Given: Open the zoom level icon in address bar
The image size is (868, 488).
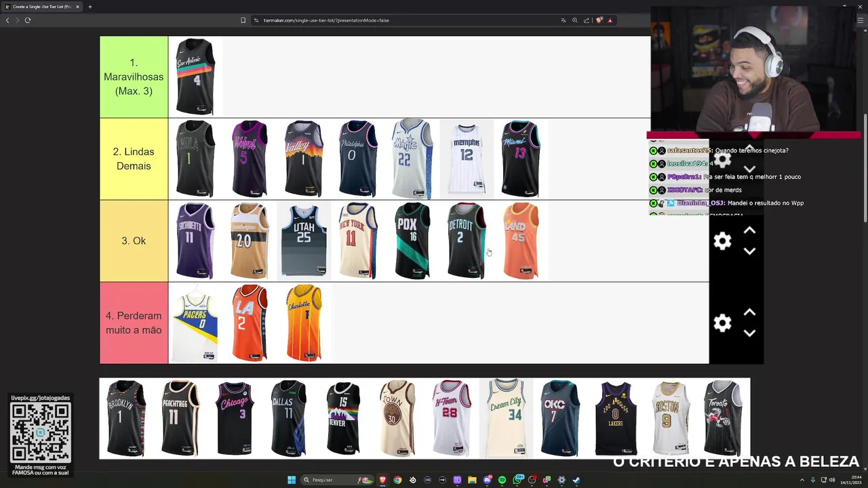Looking at the screenshot, I should tap(575, 20).
